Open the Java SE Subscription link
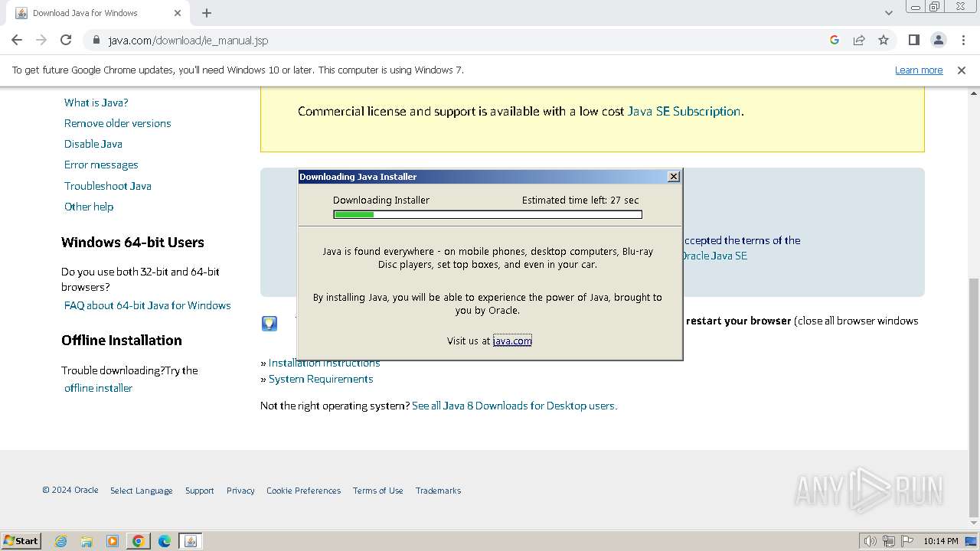980x551 pixels. pos(684,111)
